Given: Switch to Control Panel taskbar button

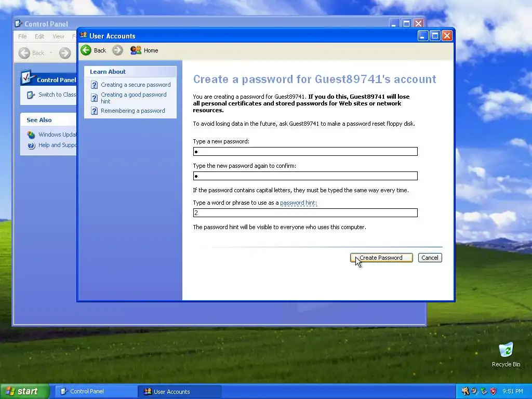Looking at the screenshot, I should click(96, 391).
